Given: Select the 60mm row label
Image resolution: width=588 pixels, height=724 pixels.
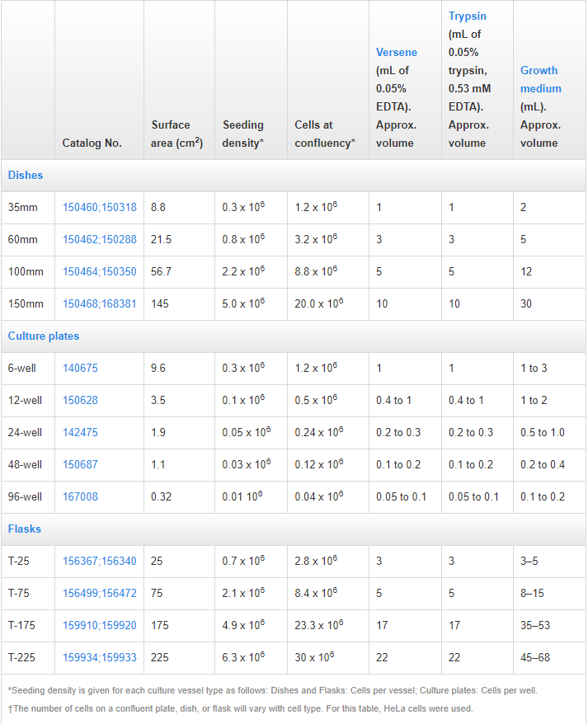Looking at the screenshot, I should 22,240.
